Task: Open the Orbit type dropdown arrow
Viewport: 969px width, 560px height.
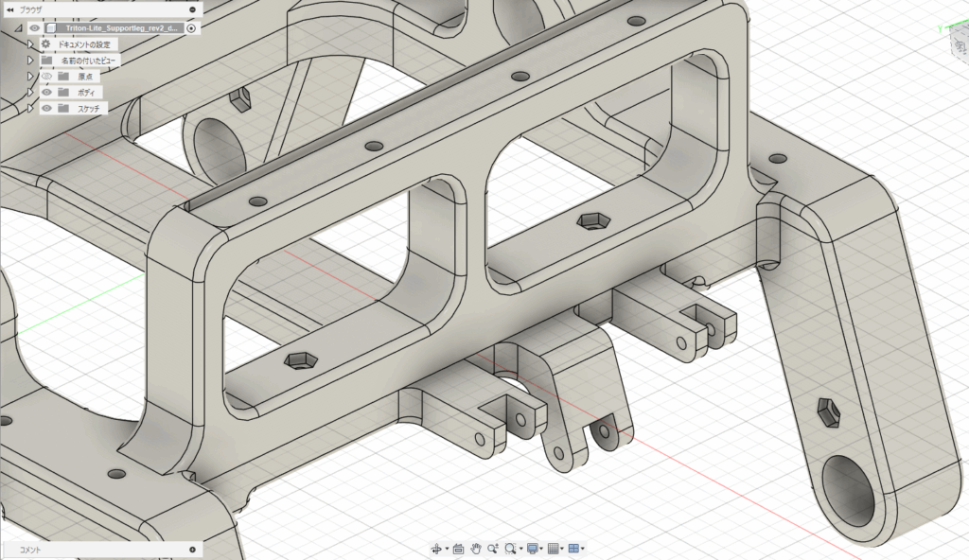Action: click(x=447, y=549)
